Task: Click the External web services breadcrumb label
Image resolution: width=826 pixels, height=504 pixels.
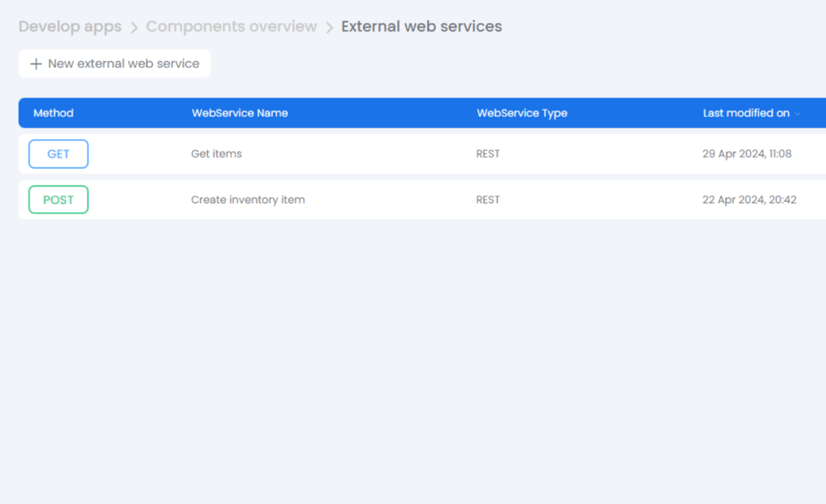Action: click(421, 27)
